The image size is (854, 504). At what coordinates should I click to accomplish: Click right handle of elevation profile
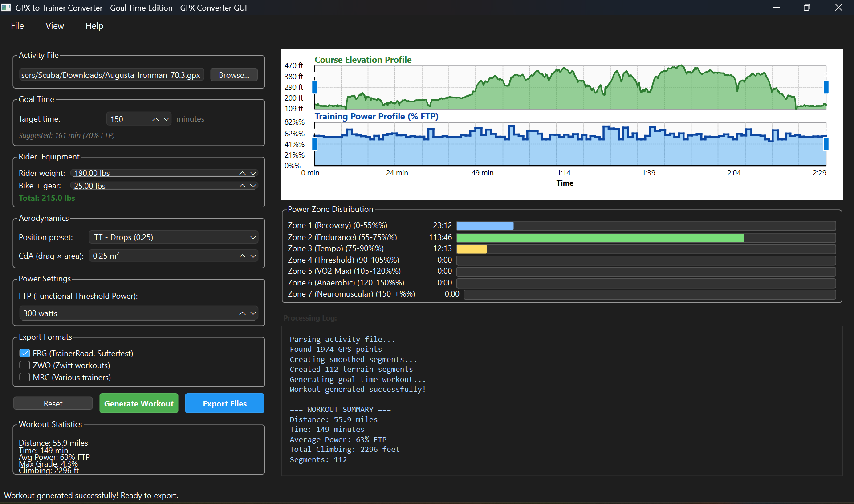[x=826, y=87]
